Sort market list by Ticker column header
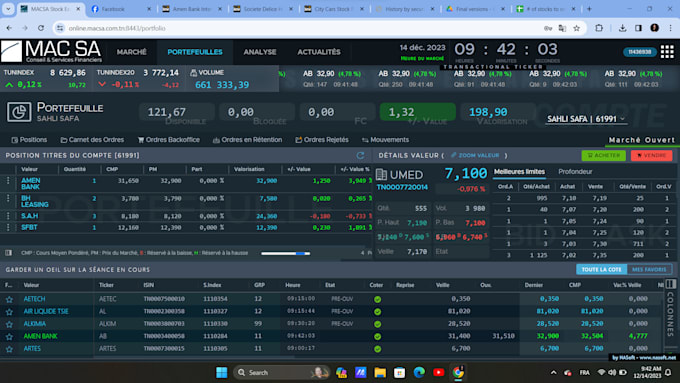Image resolution: width=680 pixels, height=383 pixels. coord(106,285)
